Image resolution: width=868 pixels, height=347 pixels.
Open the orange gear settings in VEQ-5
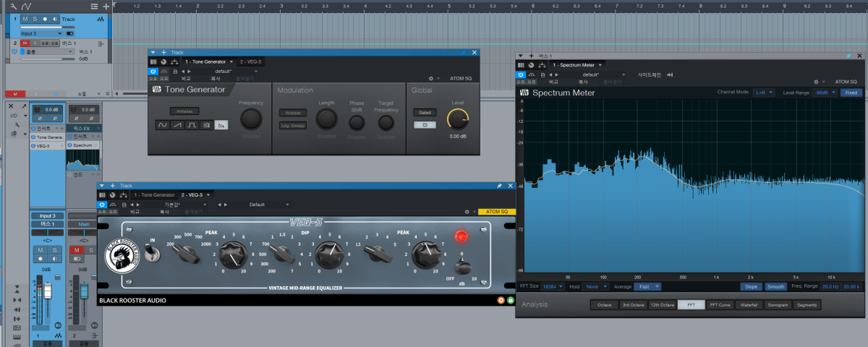point(501,299)
